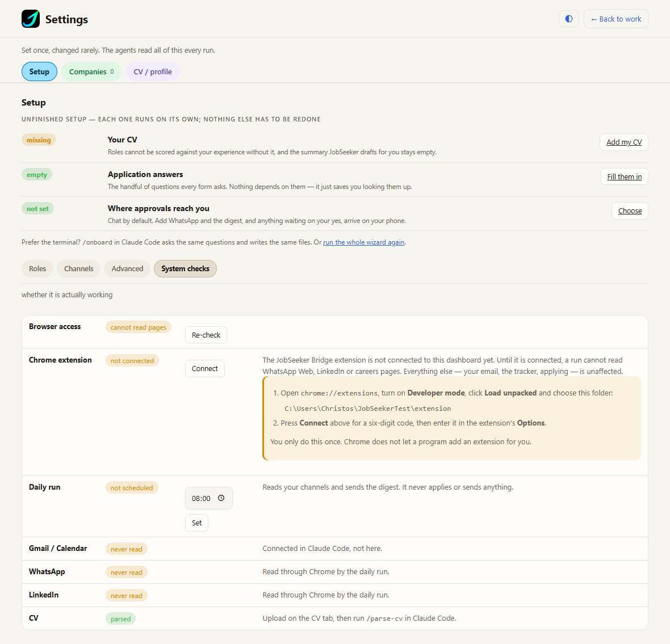Open the Companies tab
Screen dimensions: 670x644
(x=91, y=71)
